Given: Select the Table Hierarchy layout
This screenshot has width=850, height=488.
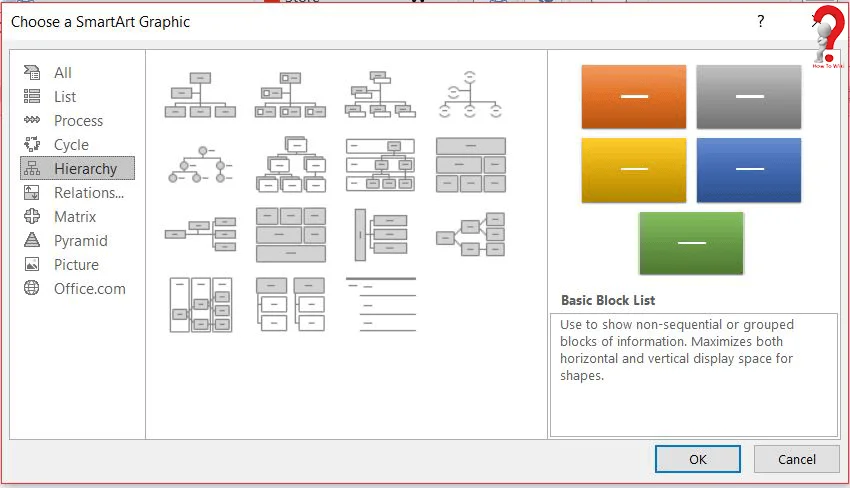Looking at the screenshot, I should [x=471, y=164].
